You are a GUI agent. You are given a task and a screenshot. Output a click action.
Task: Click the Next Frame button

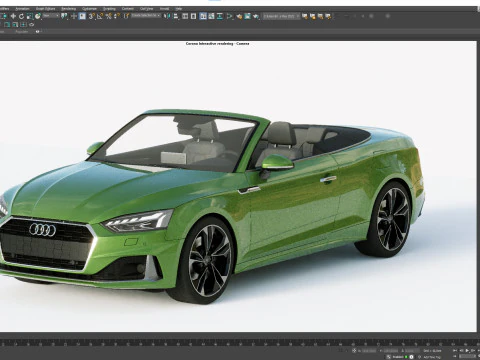[473, 351]
